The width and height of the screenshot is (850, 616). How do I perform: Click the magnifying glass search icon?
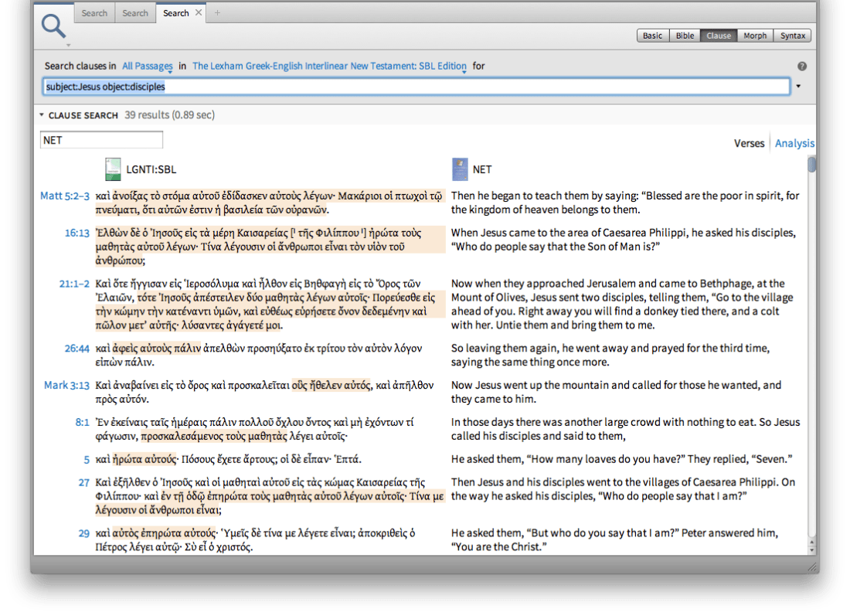(x=53, y=26)
